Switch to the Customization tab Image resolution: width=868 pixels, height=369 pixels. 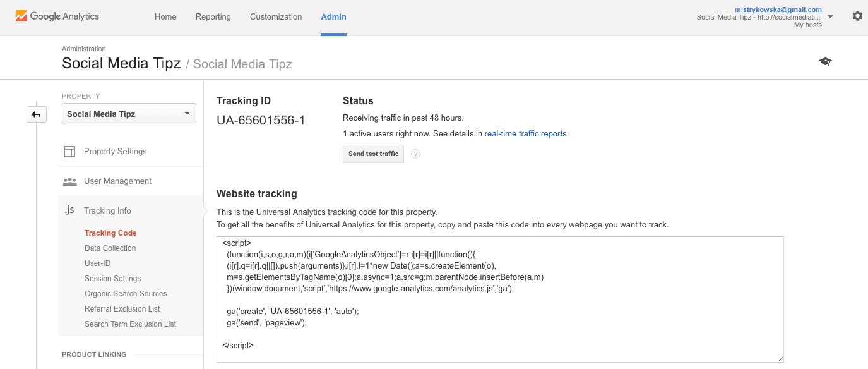pos(276,17)
